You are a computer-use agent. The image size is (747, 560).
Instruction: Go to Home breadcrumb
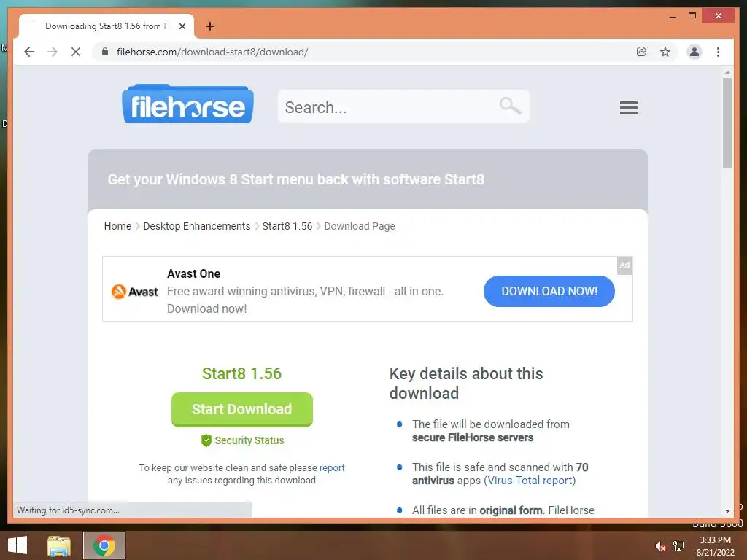(117, 226)
